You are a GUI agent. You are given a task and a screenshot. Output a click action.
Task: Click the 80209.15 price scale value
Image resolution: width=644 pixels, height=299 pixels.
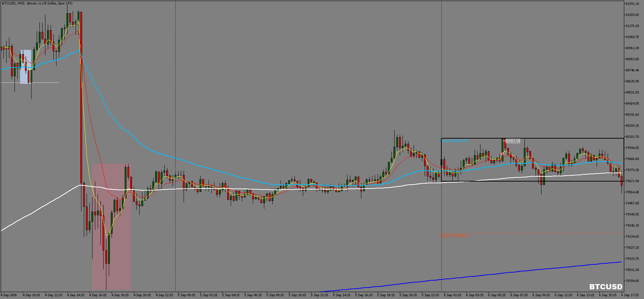tap(632, 126)
